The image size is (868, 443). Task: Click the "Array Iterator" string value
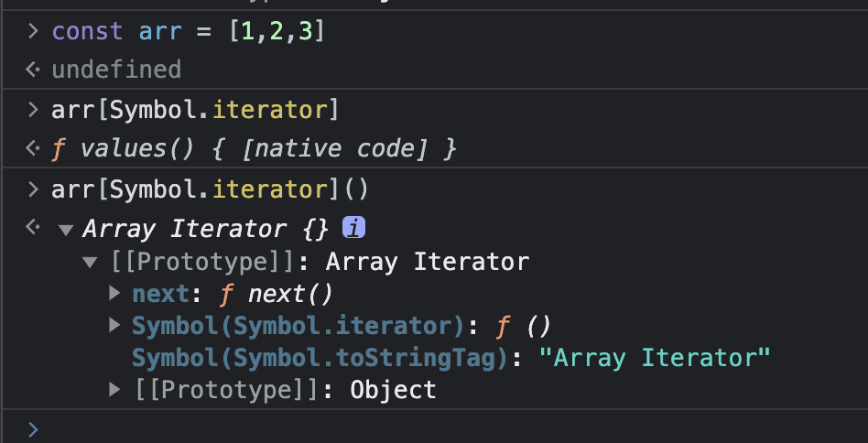click(x=655, y=357)
